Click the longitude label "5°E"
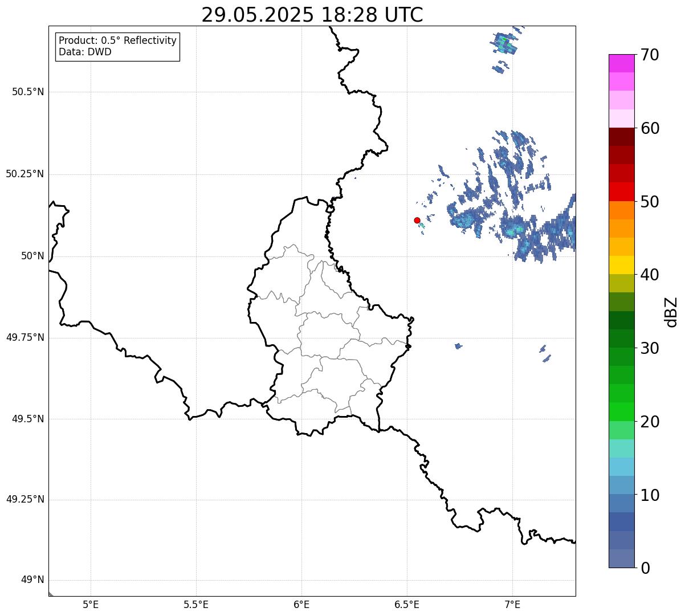Viewport: 685px width, 616px height. tap(91, 604)
